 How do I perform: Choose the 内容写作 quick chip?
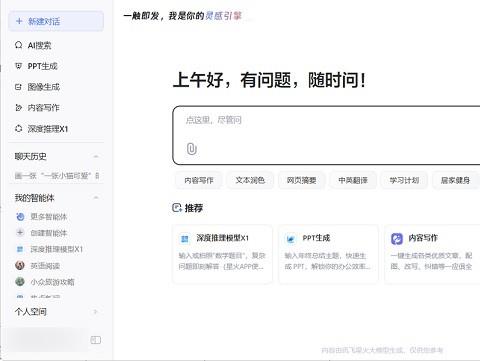click(x=199, y=180)
